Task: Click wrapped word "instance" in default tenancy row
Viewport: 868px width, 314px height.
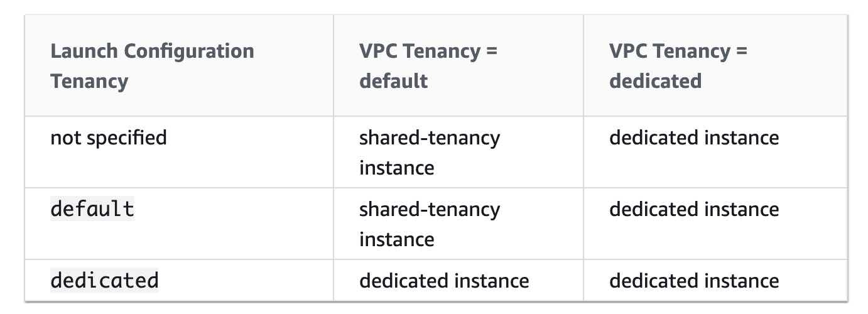Action: point(396,239)
